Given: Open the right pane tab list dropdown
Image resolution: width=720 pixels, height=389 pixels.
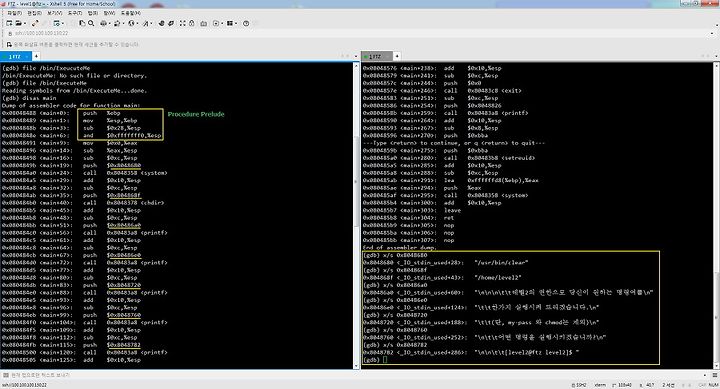Looking at the screenshot, I should click(x=716, y=56).
